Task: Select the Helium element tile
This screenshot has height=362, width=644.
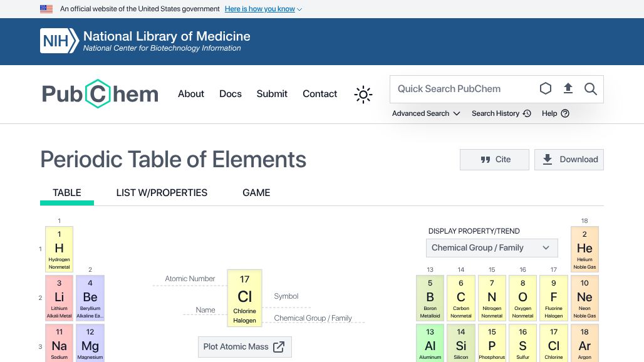Action: point(584,249)
